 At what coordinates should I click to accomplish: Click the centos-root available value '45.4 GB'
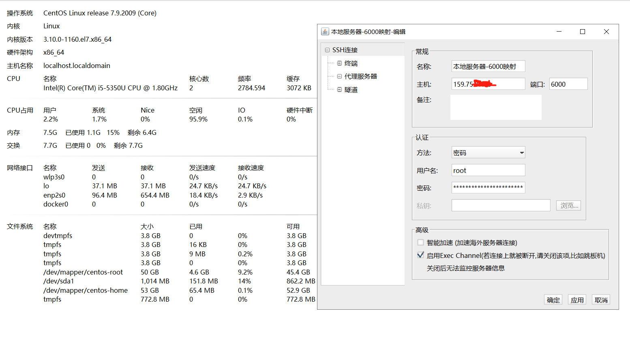298,272
